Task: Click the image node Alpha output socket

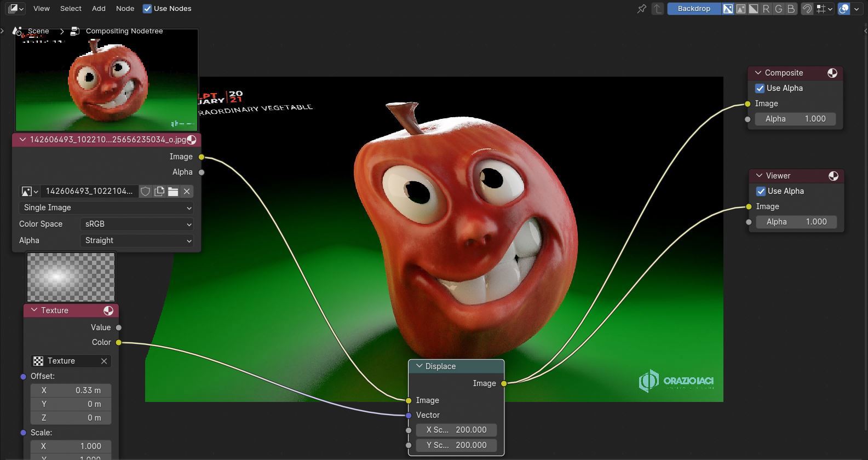Action: pyautogui.click(x=202, y=172)
